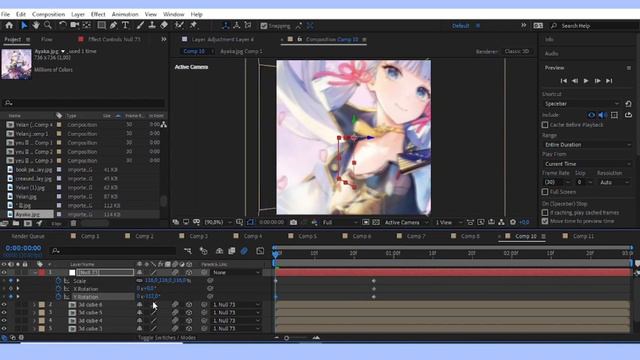Switch to Effect Controls Null 73 tab
Screen dimensions: 640x360
pyautogui.click(x=114, y=39)
